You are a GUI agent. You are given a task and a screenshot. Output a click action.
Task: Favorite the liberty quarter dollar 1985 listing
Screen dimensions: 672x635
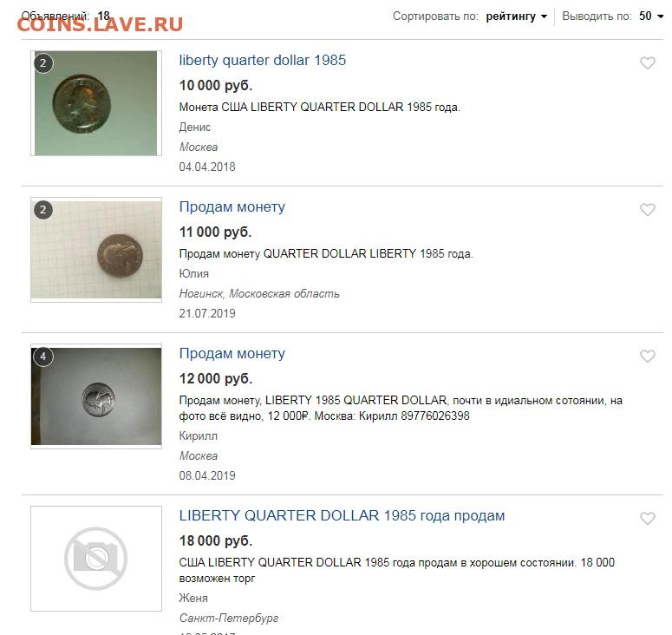pos(648,63)
